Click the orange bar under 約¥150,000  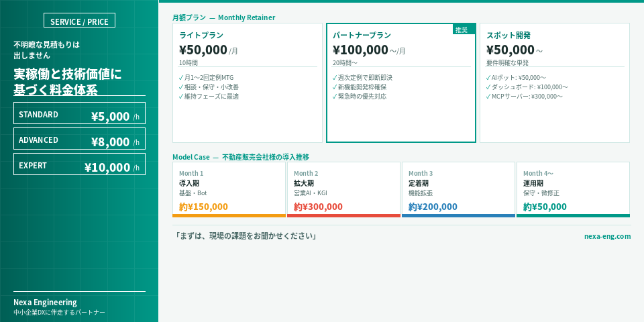click(229, 215)
